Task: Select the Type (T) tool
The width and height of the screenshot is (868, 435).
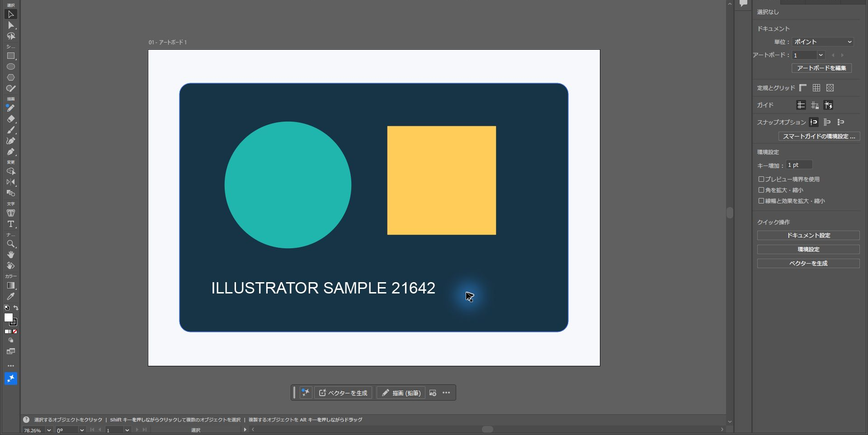Action: click(11, 224)
